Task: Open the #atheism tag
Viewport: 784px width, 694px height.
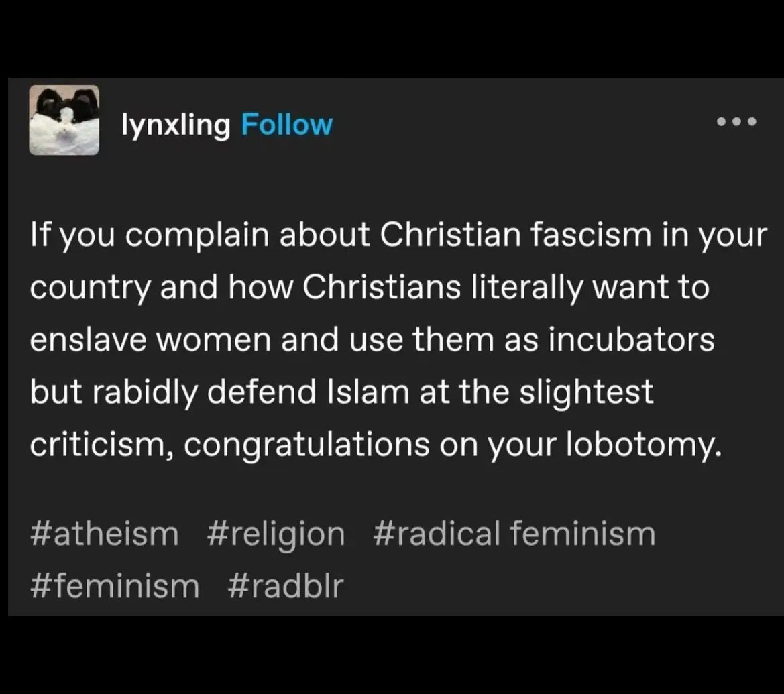Action: (103, 533)
